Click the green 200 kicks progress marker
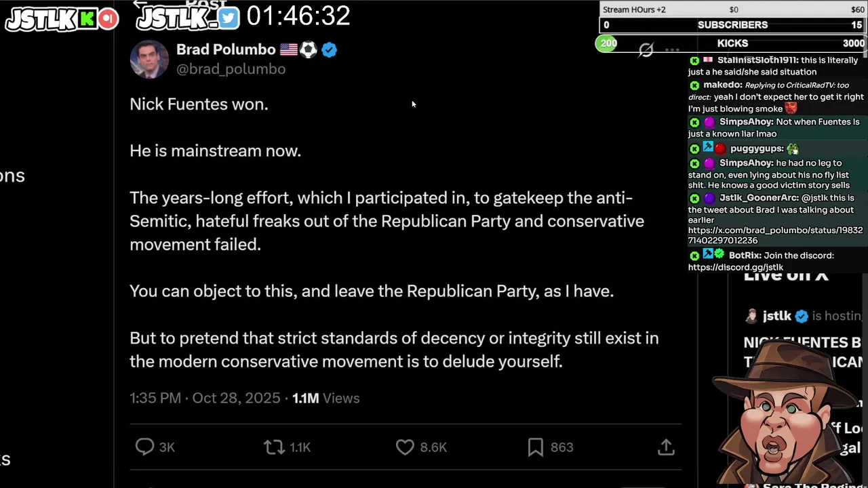Screen dimensions: 868x488 click(608, 43)
